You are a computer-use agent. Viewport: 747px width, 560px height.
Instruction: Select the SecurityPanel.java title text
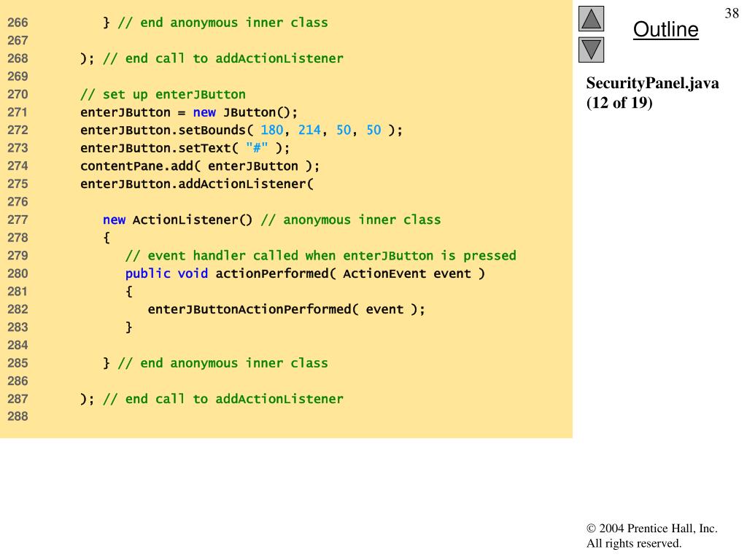pyautogui.click(x=652, y=83)
